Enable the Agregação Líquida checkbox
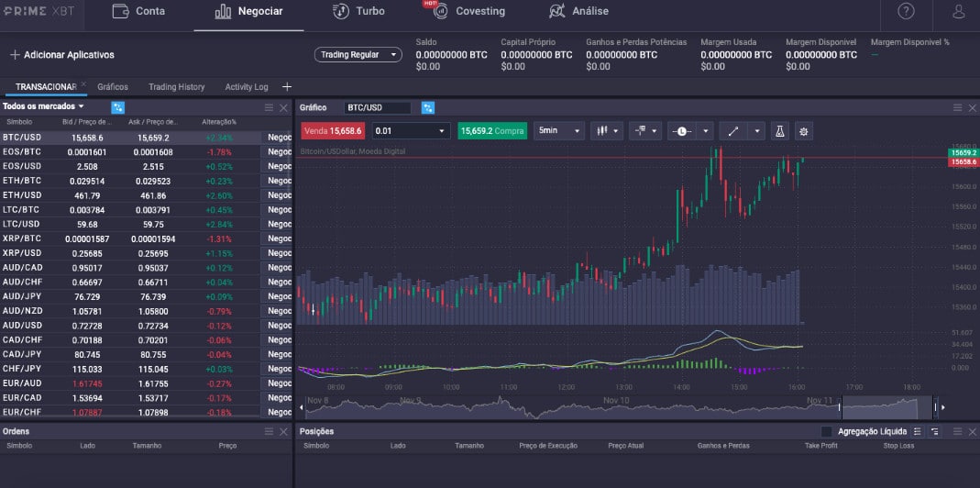 (826, 432)
